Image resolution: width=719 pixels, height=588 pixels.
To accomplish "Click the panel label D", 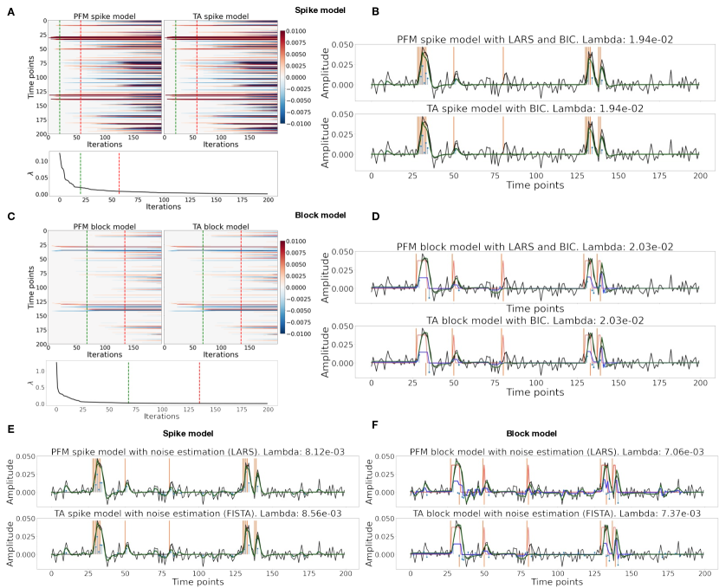I will [x=376, y=216].
